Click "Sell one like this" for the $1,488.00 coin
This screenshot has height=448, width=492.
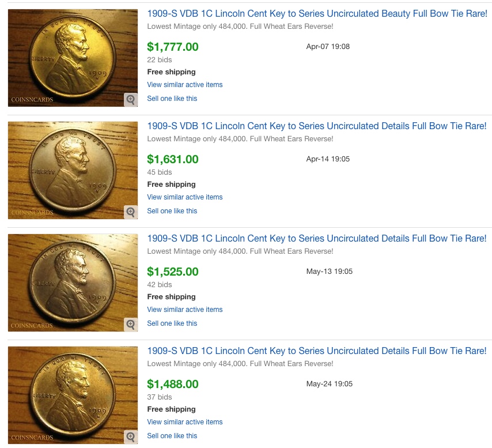(x=172, y=436)
